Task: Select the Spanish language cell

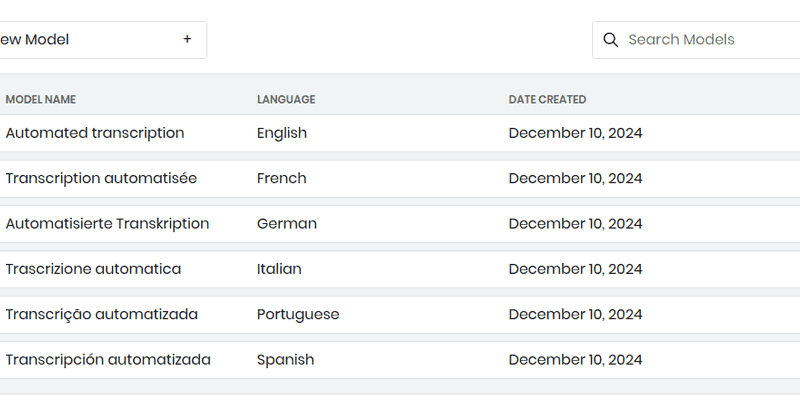Action: point(286,360)
